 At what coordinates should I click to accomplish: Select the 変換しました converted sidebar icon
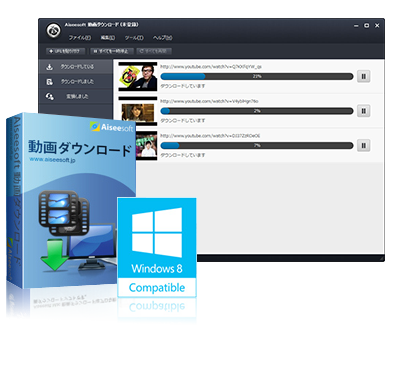tap(50, 96)
